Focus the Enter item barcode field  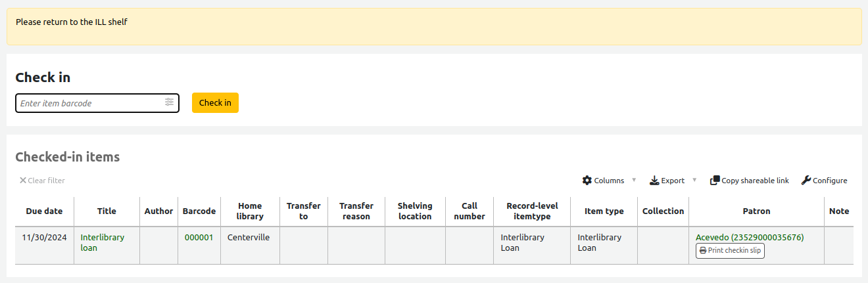tap(91, 103)
